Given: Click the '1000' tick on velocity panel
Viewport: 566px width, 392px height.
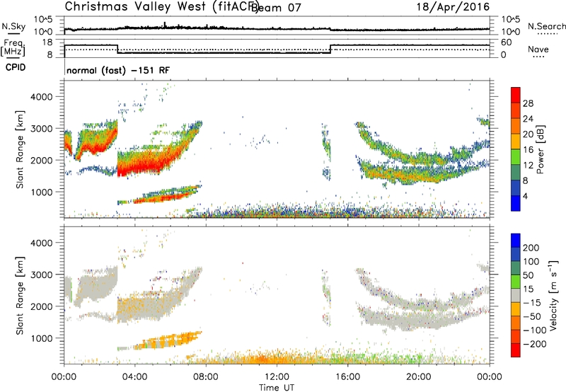Looking at the screenshot, I should (x=42, y=338).
